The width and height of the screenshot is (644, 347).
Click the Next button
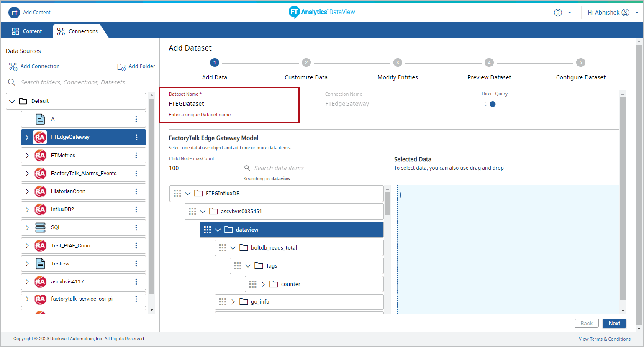(614, 324)
